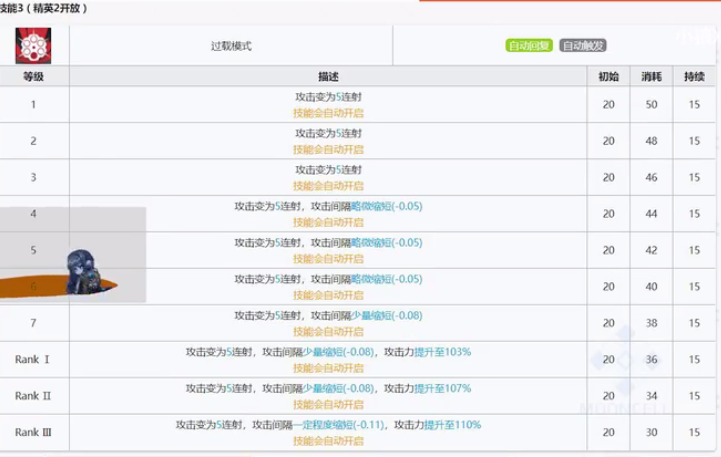This screenshot has height=457, width=721.
Task: Click the 消耗 column header
Action: pyautogui.click(x=651, y=77)
